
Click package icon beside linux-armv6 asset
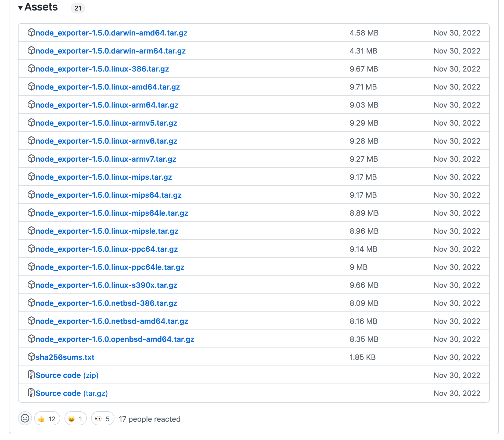point(31,140)
